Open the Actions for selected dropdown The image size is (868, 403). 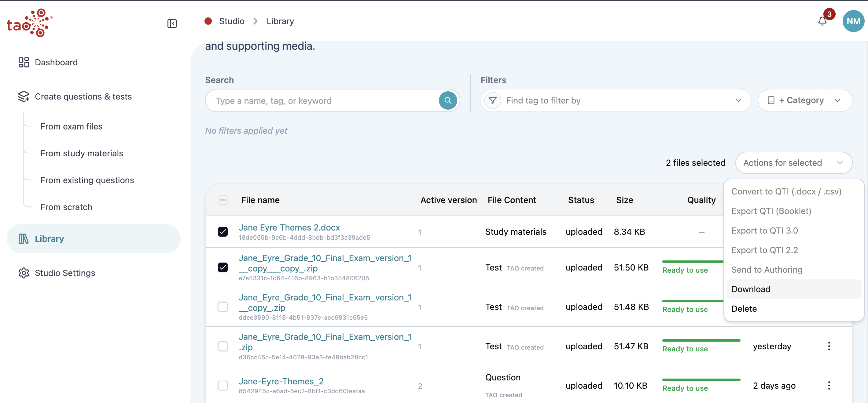(x=793, y=163)
